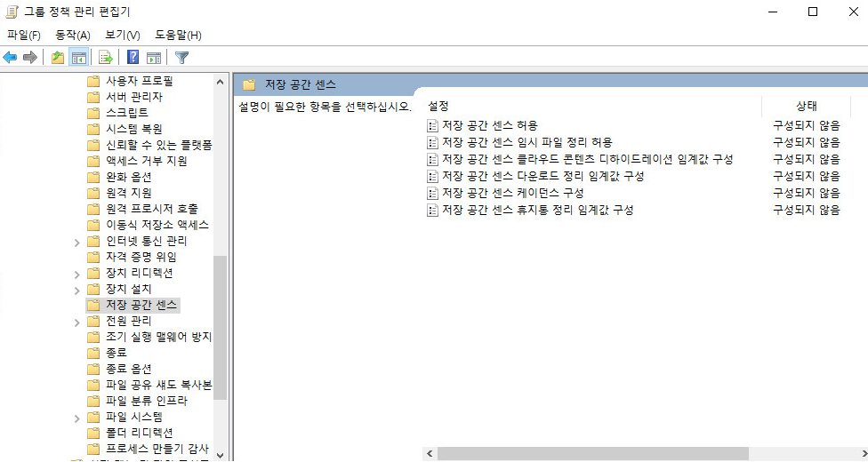Click the horizontal scrollbar left arrow

430,454
